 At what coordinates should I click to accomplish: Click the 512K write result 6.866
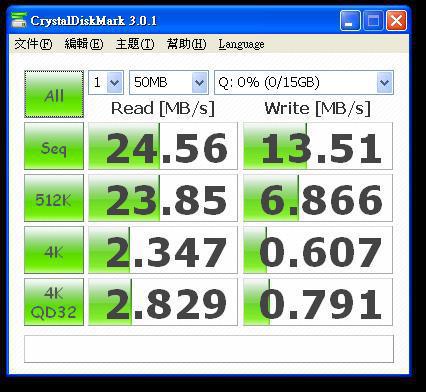[x=318, y=198]
